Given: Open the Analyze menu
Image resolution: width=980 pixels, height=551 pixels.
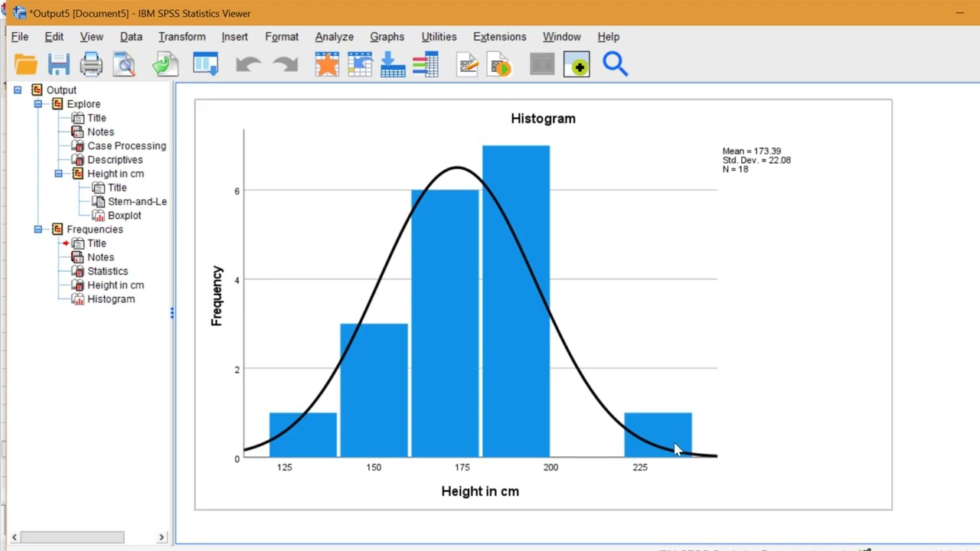Looking at the screenshot, I should point(334,37).
